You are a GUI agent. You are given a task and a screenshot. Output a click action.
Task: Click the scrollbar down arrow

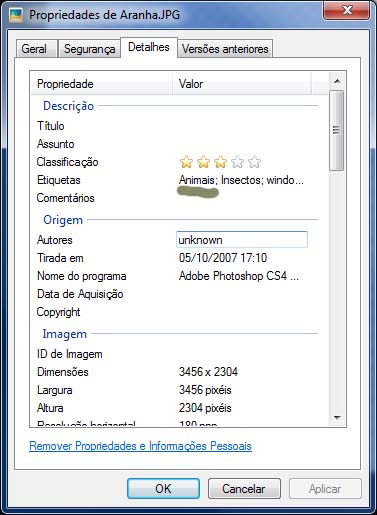tap(337, 418)
